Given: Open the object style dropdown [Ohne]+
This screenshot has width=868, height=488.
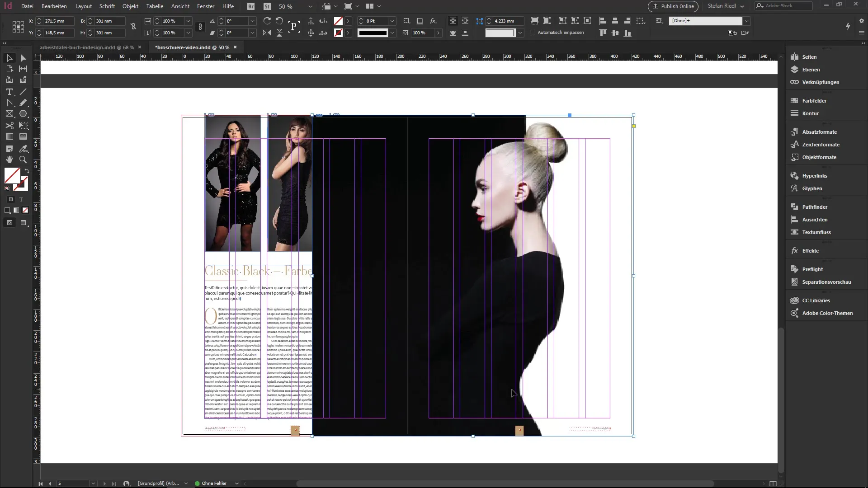Looking at the screenshot, I should (x=746, y=21).
